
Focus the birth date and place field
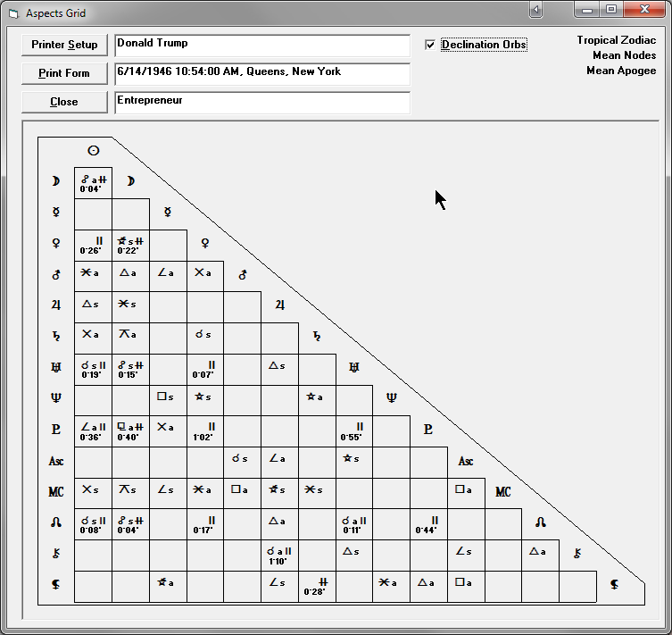click(x=261, y=73)
